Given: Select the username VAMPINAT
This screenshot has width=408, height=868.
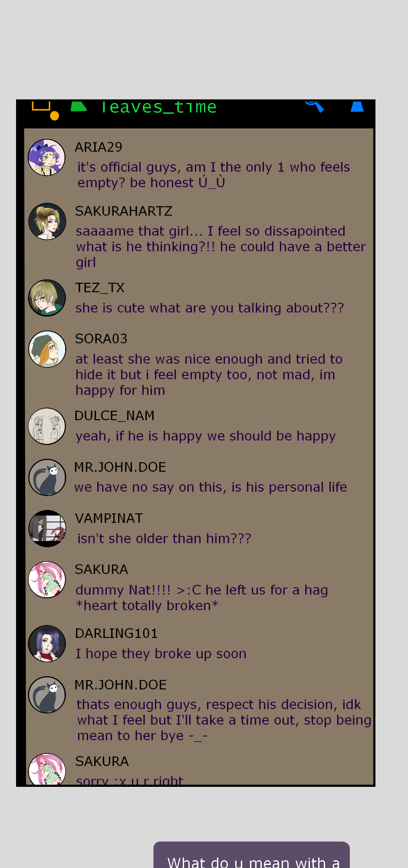Looking at the screenshot, I should (109, 518).
